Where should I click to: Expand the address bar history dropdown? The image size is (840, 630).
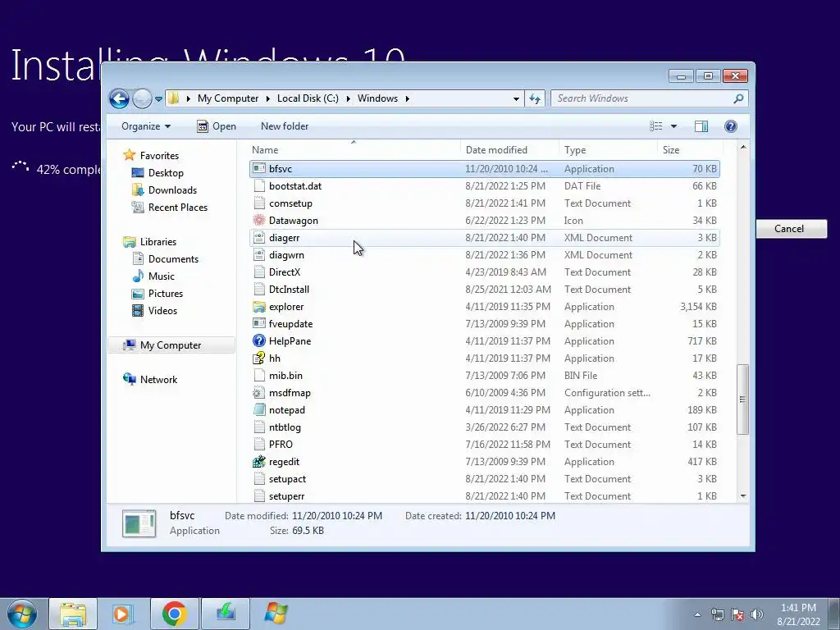click(516, 98)
